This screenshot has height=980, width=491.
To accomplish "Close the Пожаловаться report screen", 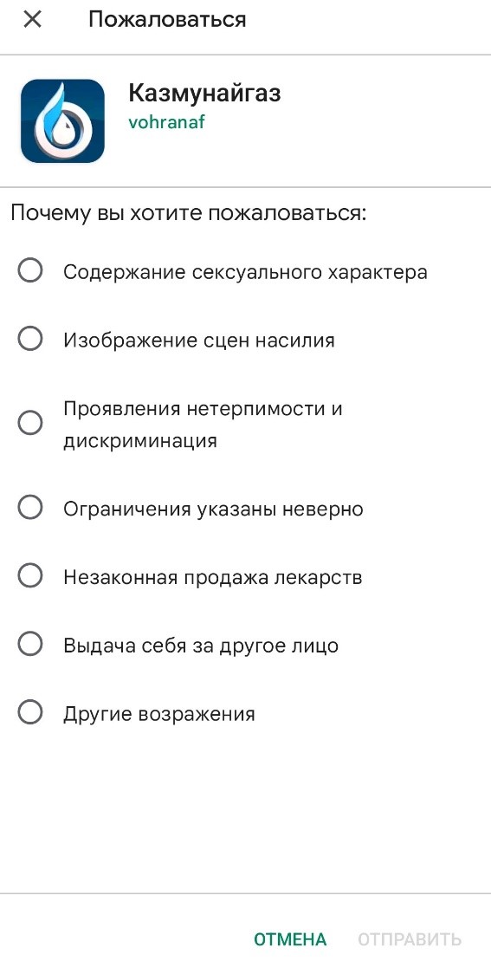I will click(x=32, y=20).
